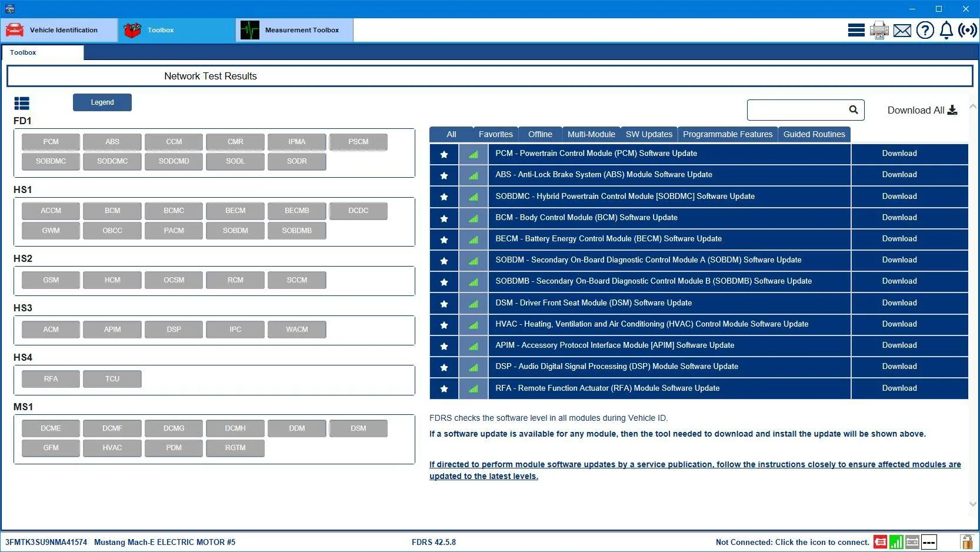Favorite the PCM Software Update with its star

[444, 154]
